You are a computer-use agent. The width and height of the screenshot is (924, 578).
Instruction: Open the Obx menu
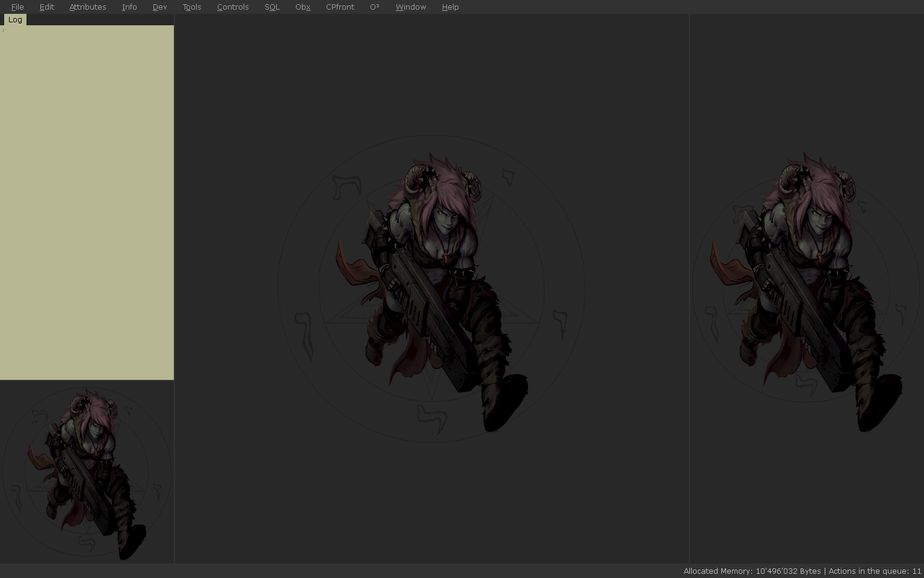pos(303,7)
